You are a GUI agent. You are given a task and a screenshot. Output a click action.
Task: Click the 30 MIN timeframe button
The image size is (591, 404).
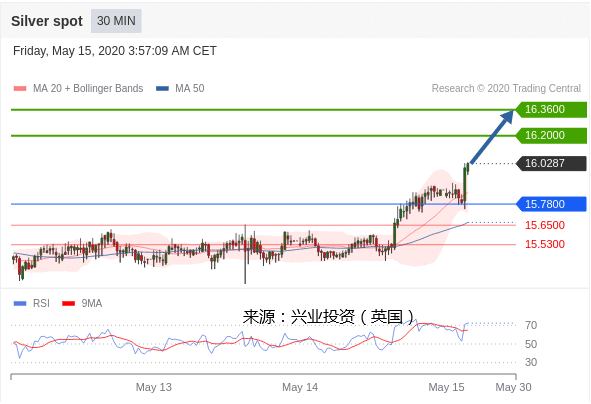pyautogui.click(x=116, y=21)
